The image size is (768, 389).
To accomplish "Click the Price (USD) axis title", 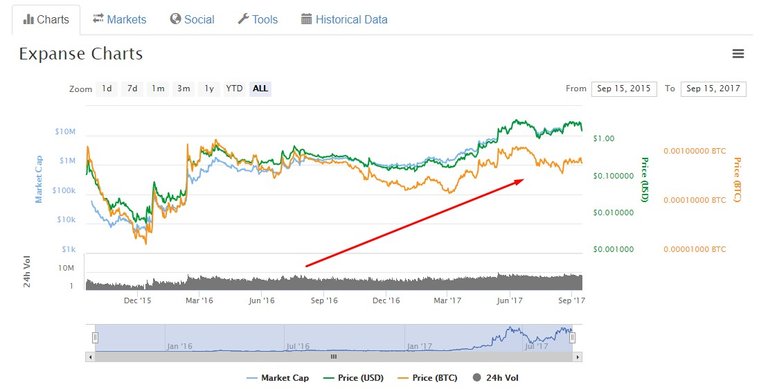I will [x=645, y=179].
